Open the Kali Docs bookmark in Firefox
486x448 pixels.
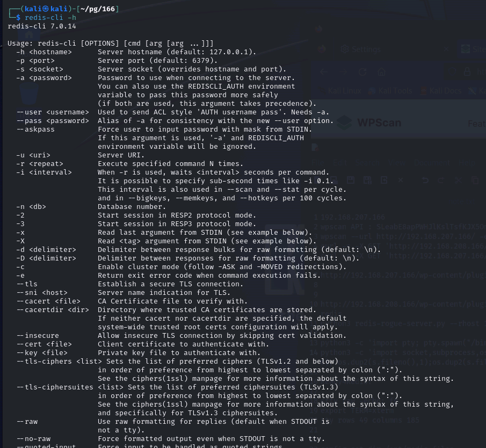(x=441, y=91)
